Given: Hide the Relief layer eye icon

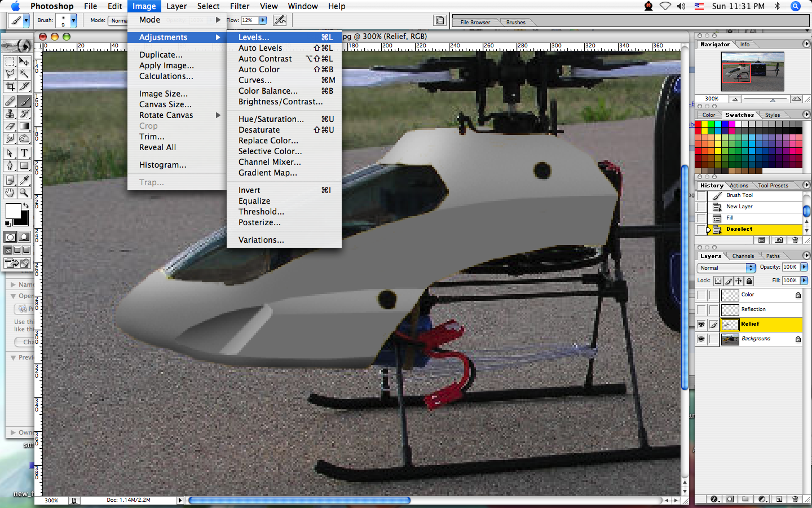Looking at the screenshot, I should coord(701,325).
